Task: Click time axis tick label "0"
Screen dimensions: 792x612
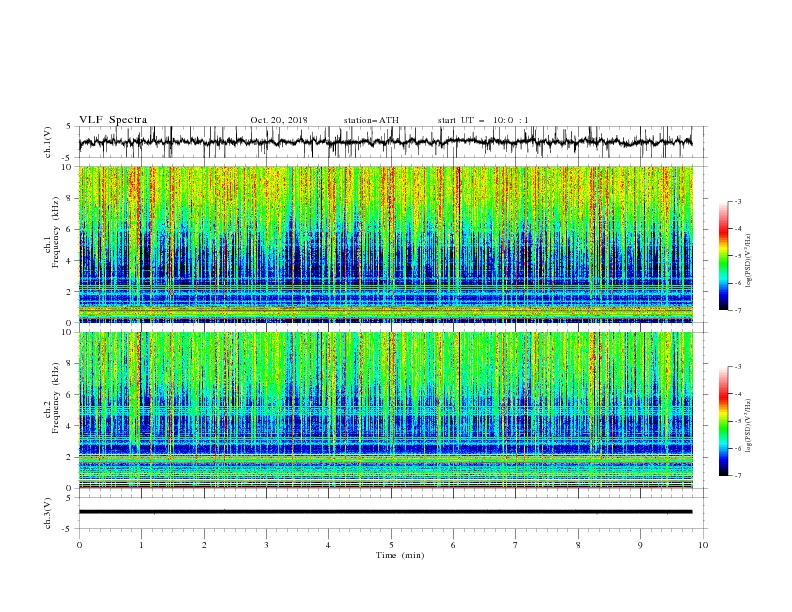Action: [x=79, y=545]
